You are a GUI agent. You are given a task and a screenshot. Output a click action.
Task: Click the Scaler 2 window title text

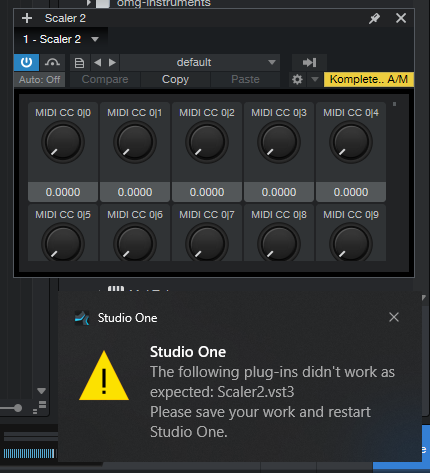[x=65, y=18]
